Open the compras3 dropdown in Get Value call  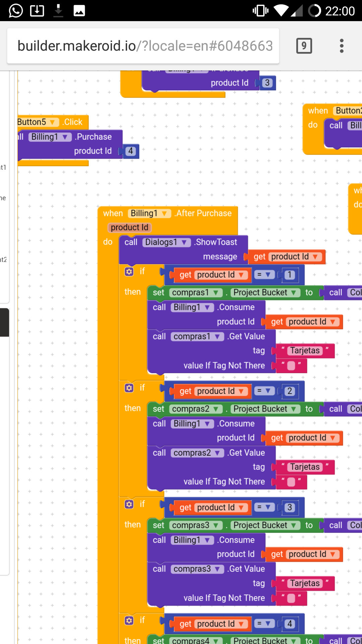(x=197, y=569)
